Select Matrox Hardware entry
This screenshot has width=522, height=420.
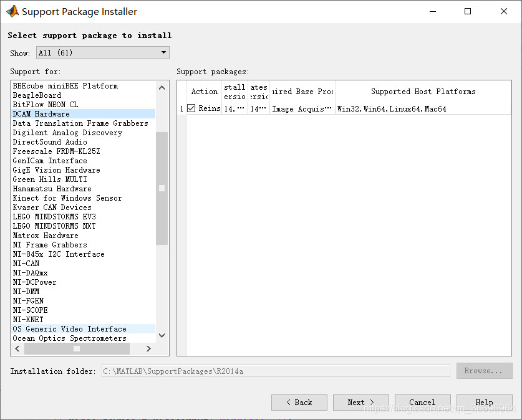point(83,235)
